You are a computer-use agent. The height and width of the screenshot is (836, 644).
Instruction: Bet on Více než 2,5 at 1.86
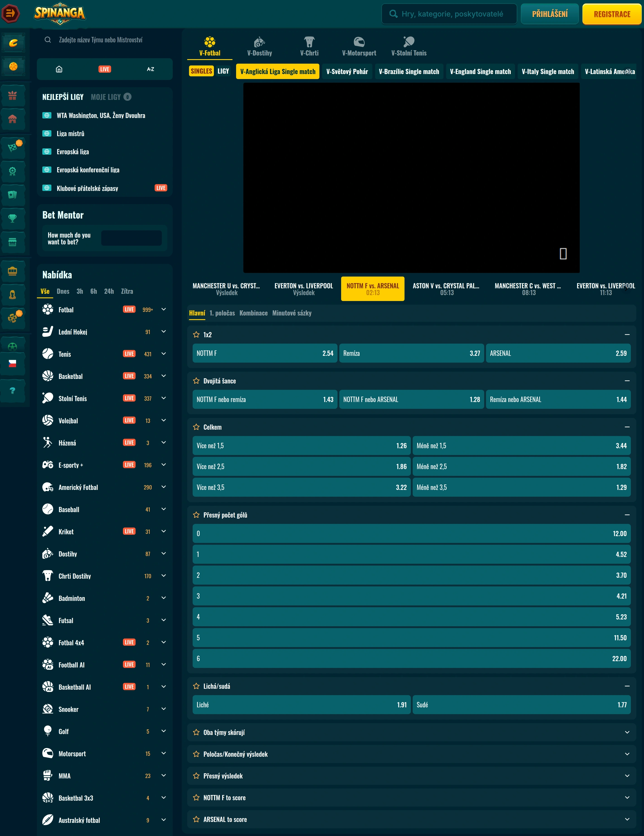pyautogui.click(x=302, y=467)
